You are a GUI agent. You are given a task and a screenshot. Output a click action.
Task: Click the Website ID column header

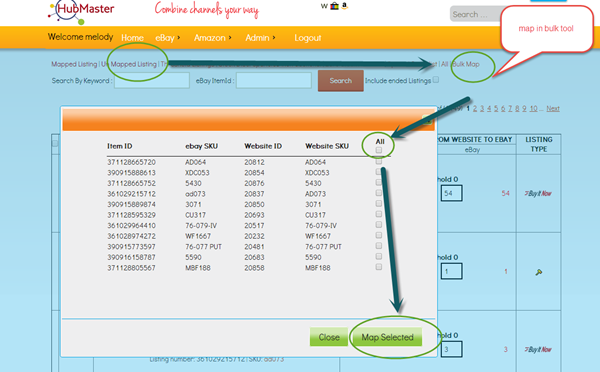pyautogui.click(x=263, y=146)
